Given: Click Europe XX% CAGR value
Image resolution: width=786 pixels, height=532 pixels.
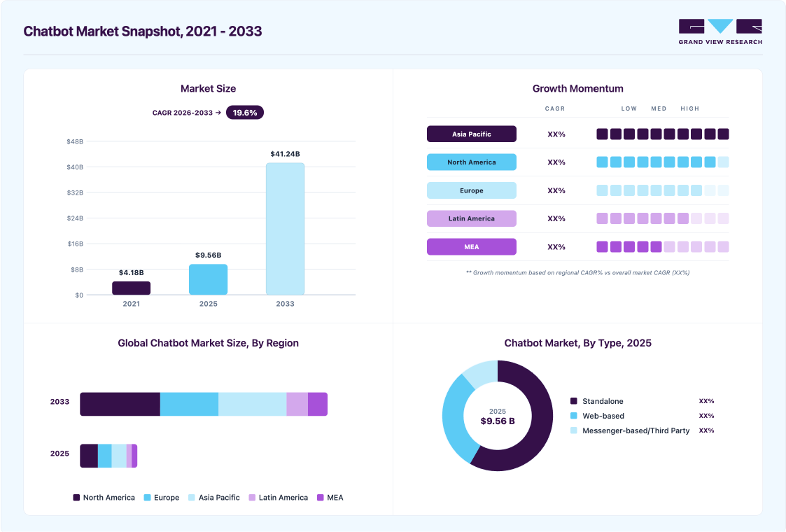Looking at the screenshot, I should pyautogui.click(x=556, y=190).
